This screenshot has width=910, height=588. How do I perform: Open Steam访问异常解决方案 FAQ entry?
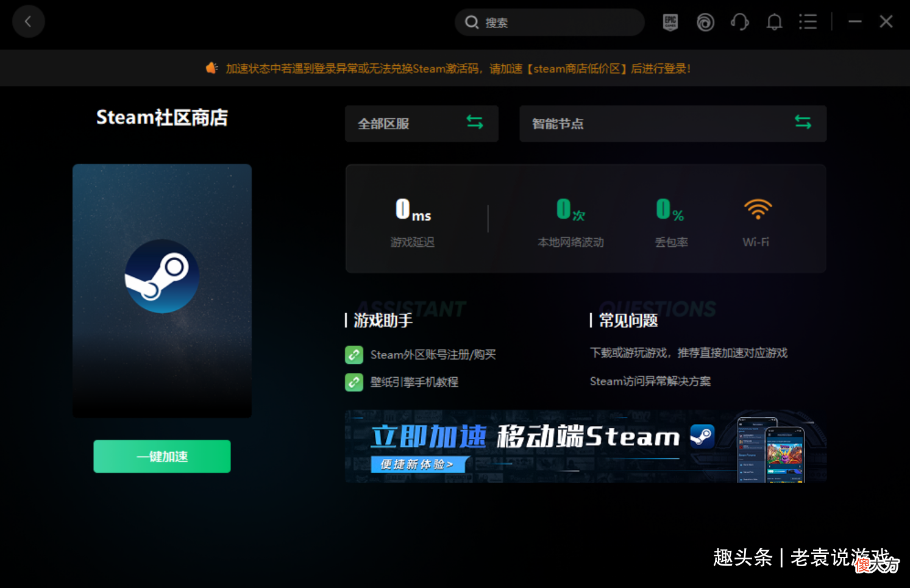[650, 381]
